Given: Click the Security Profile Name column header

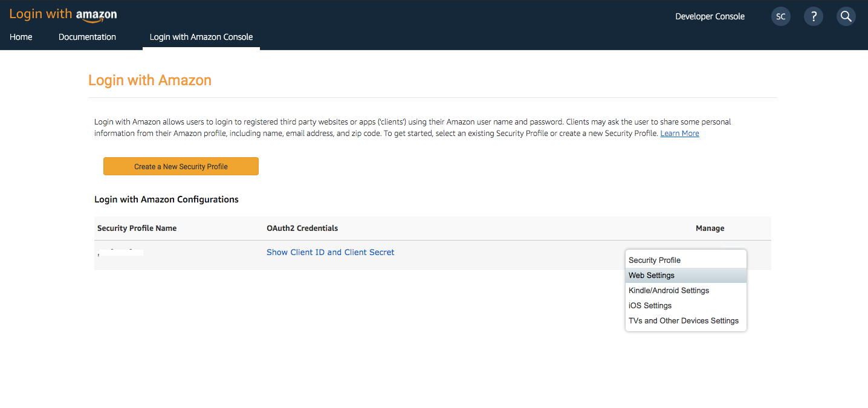Looking at the screenshot, I should pos(137,228).
